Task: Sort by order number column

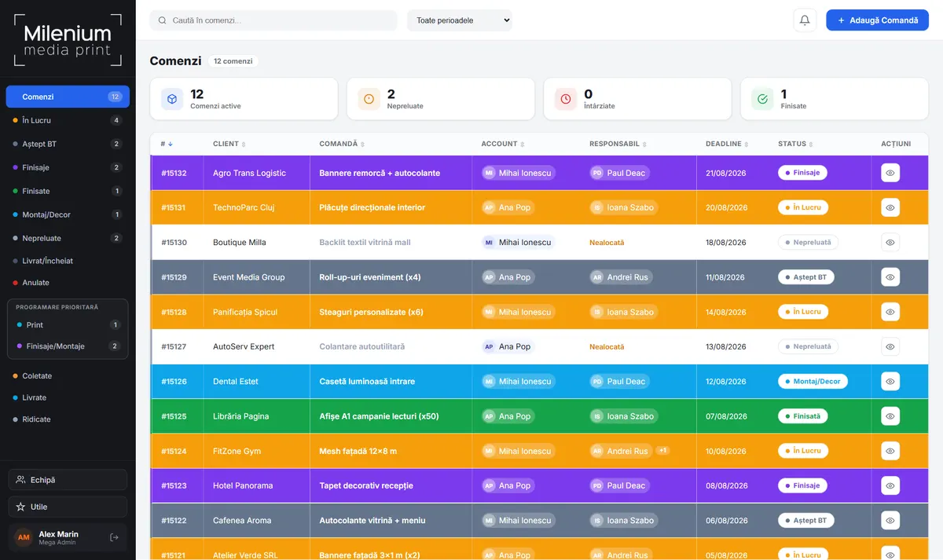Action: (x=167, y=144)
